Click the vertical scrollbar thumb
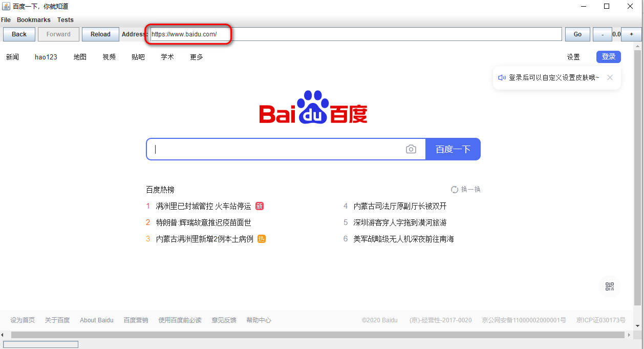 pyautogui.click(x=637, y=178)
